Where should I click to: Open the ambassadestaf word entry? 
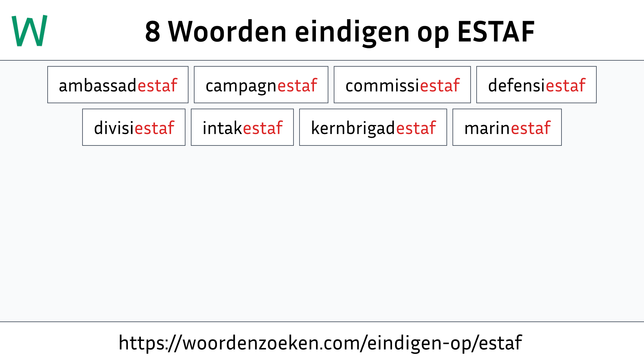[118, 85]
